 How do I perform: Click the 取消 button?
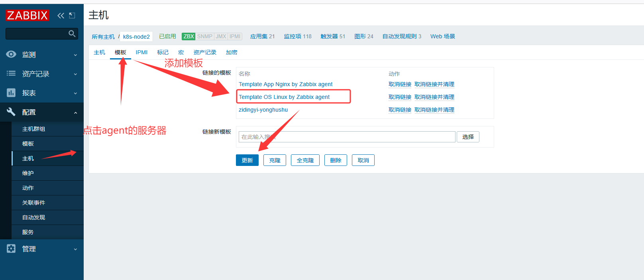[363, 160]
